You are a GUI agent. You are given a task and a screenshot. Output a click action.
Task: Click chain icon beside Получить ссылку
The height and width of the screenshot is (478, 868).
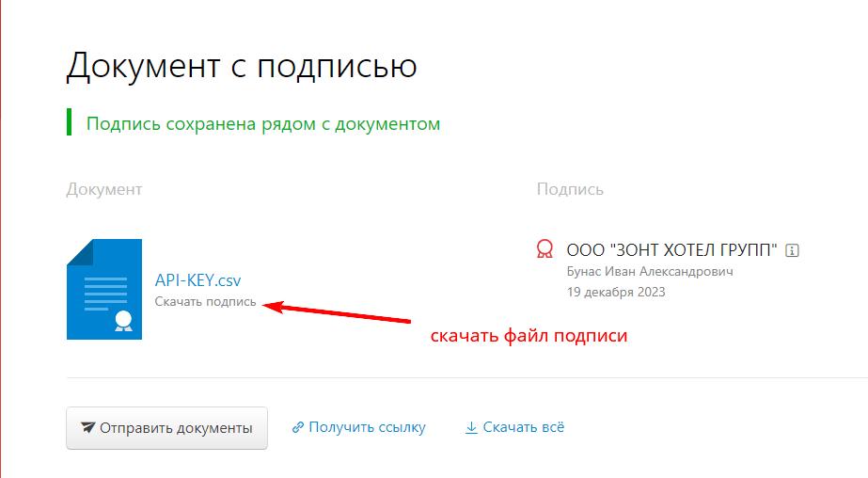click(x=298, y=427)
